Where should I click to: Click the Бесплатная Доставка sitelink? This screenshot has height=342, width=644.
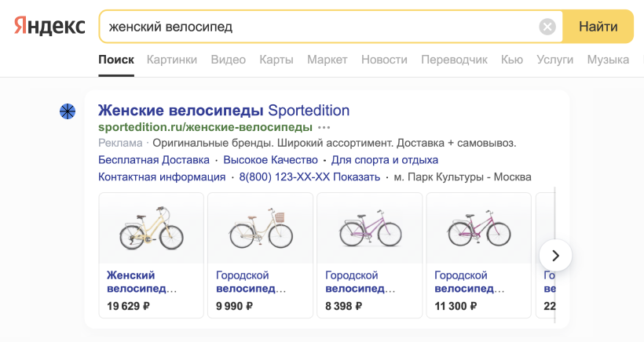(x=154, y=160)
